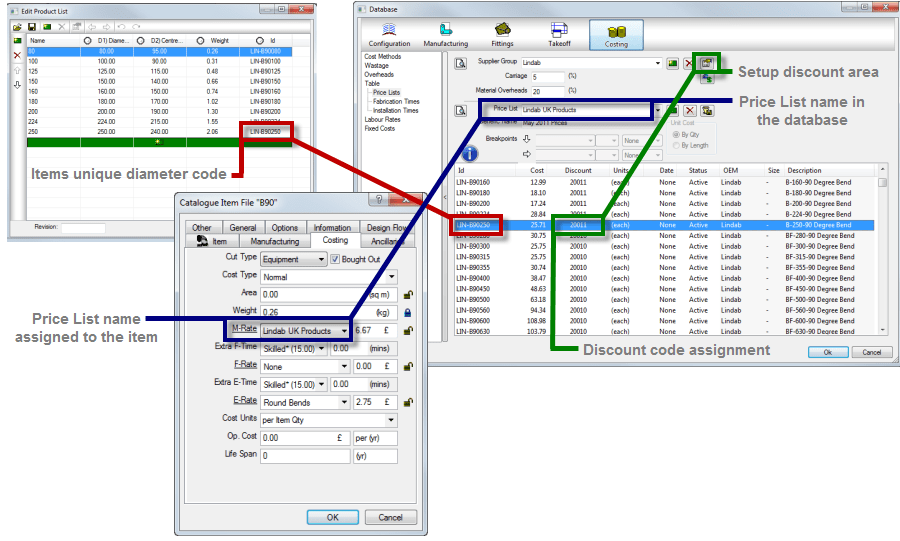Click search icon beside Price List
The height and width of the screenshot is (541, 900).
[460, 110]
